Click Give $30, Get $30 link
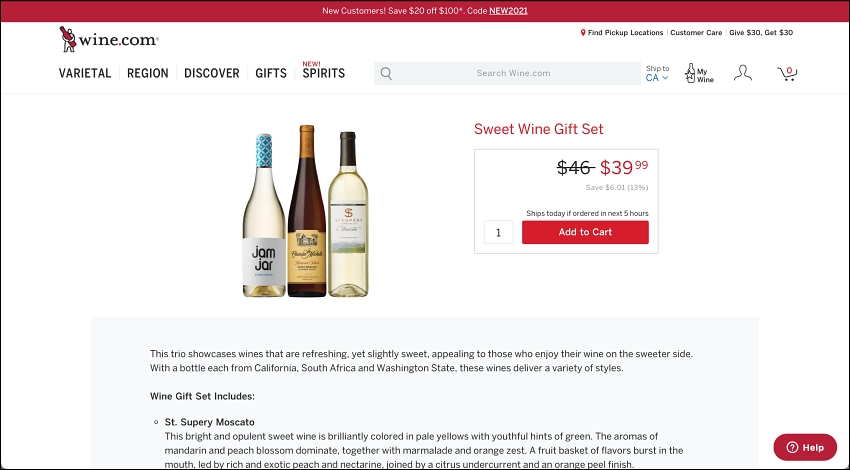 coord(761,33)
